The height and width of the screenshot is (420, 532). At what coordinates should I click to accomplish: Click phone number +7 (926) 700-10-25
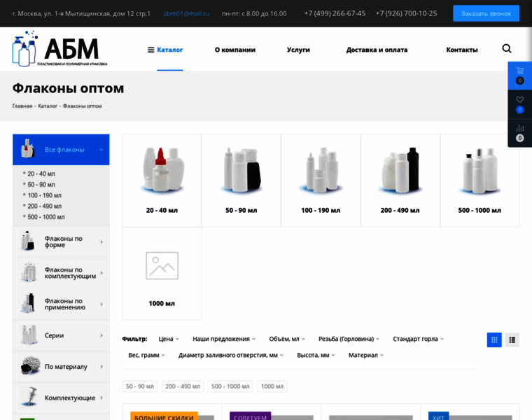point(406,13)
